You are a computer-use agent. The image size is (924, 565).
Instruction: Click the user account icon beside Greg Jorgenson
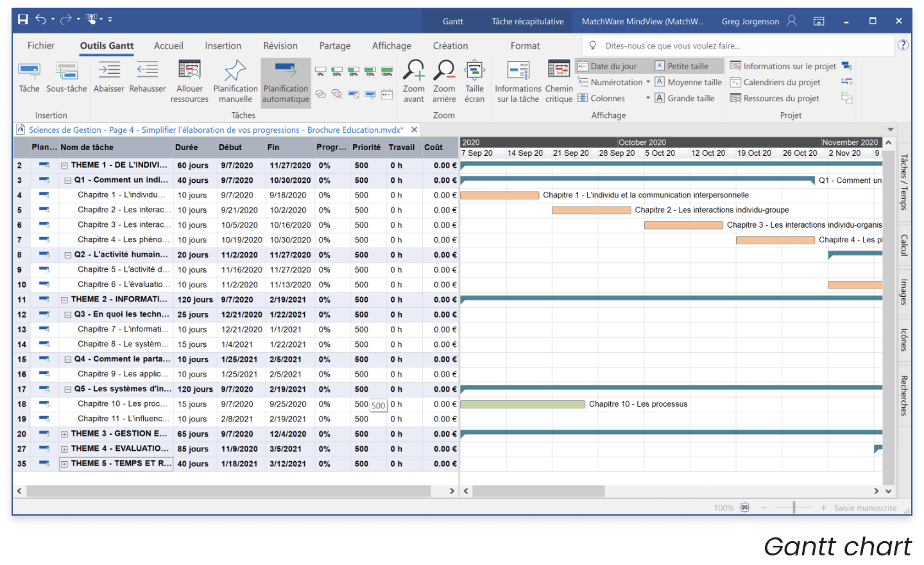[792, 21]
